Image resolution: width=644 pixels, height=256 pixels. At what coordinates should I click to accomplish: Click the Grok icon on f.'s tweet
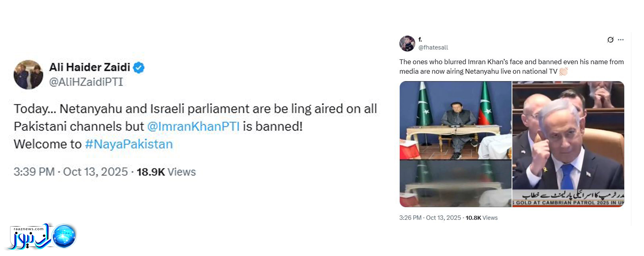coord(610,40)
